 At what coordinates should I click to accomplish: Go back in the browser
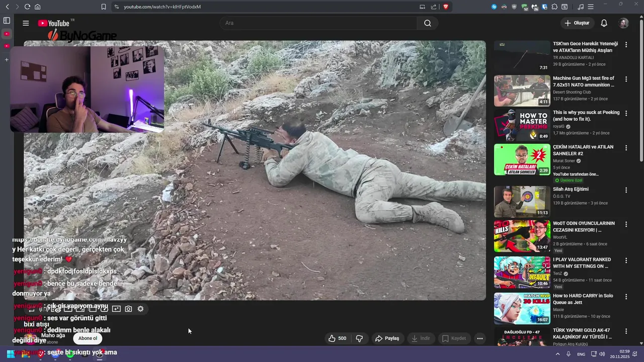[x=7, y=7]
